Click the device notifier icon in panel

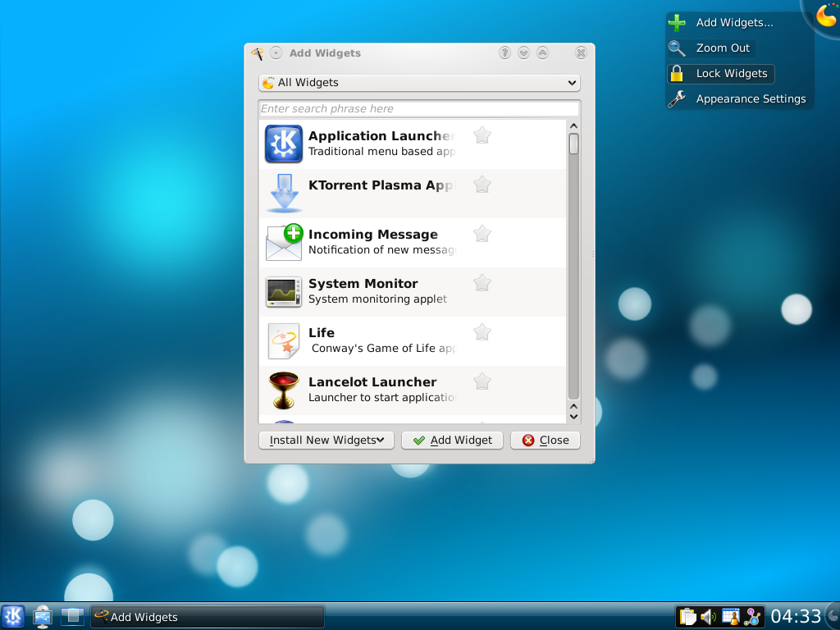[43, 617]
